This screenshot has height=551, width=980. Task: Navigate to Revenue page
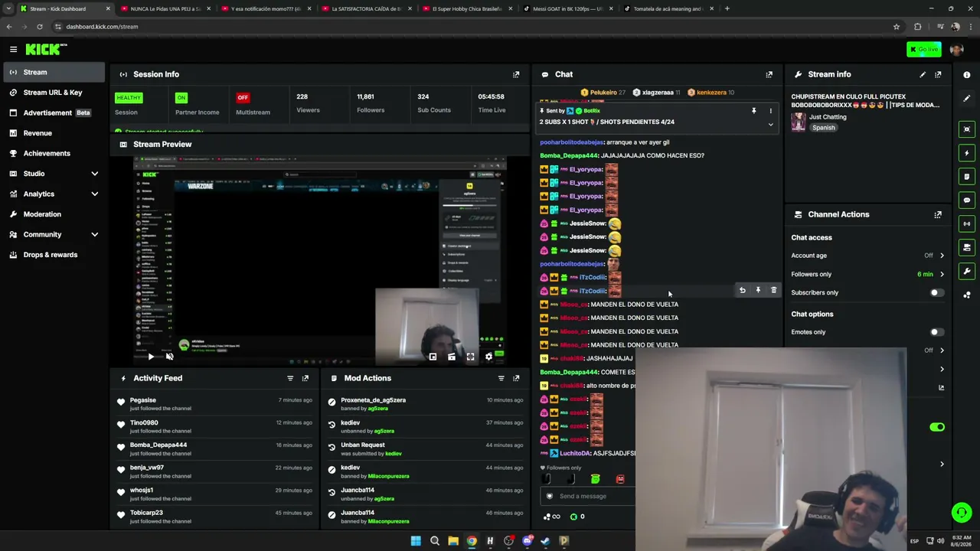coord(53,133)
